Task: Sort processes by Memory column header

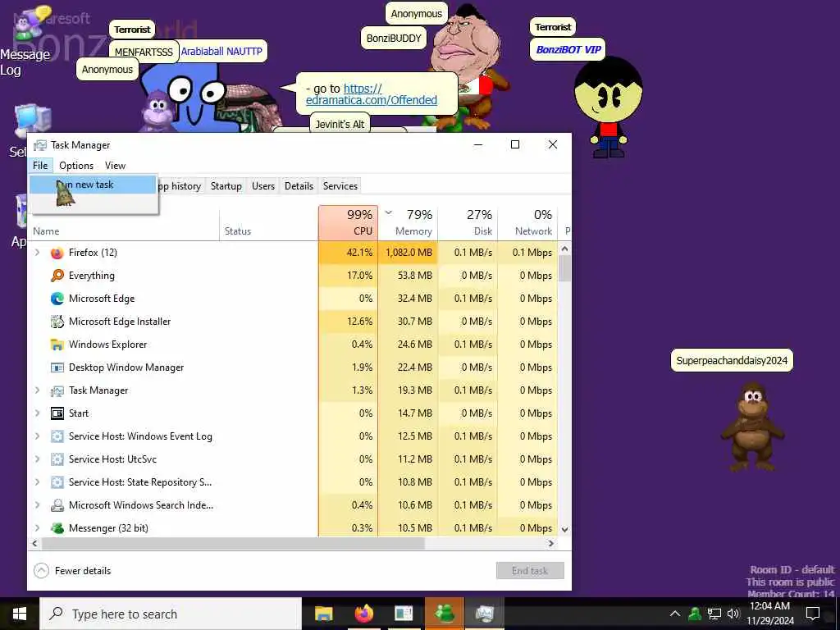Action: (x=409, y=222)
